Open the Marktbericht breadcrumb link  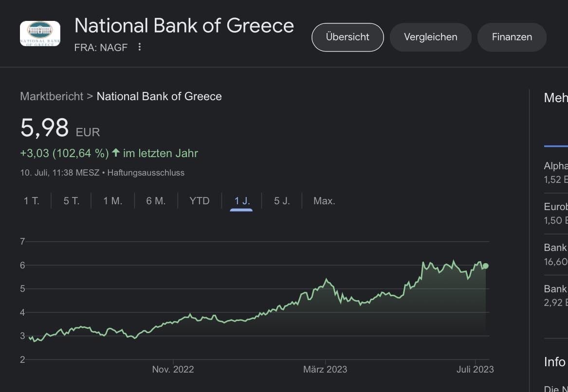52,96
